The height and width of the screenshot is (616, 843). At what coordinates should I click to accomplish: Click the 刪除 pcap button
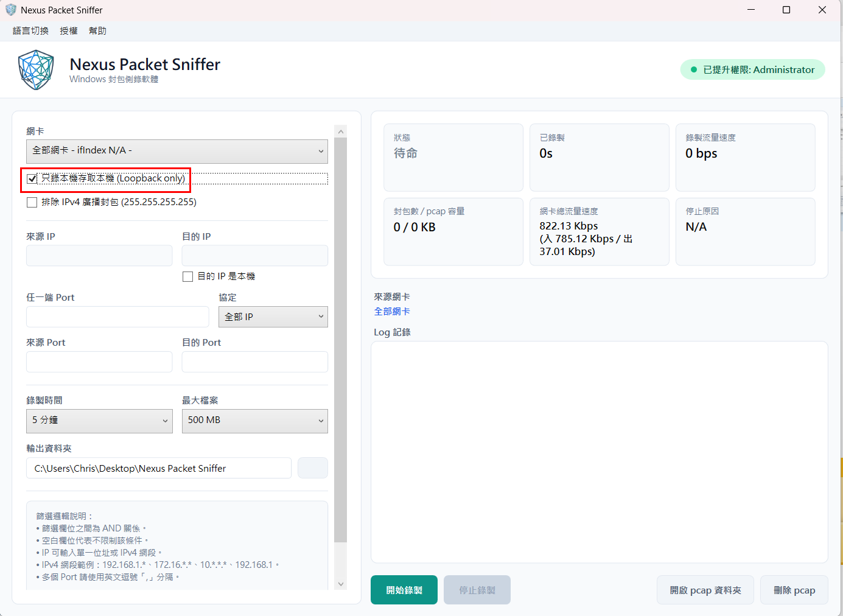point(794,590)
